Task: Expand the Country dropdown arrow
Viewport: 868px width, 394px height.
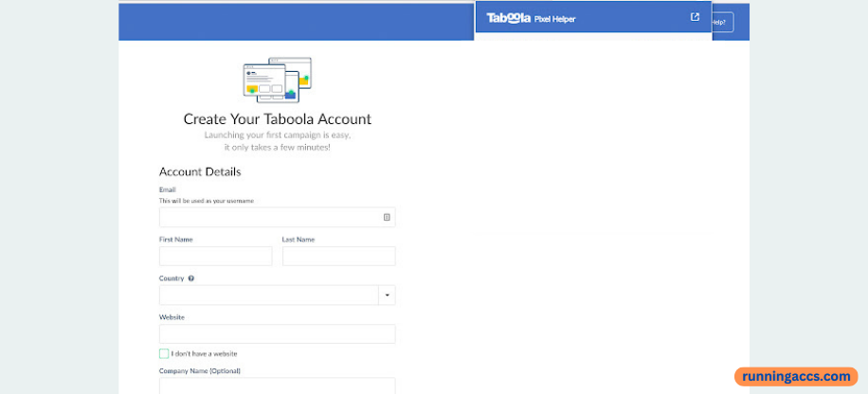Action: coord(387,295)
